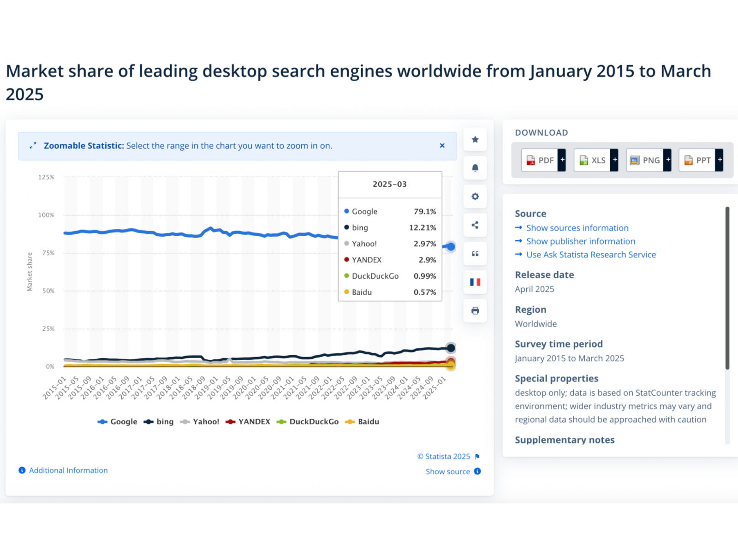
Task: Download the statistic as XLS
Action: [x=592, y=160]
